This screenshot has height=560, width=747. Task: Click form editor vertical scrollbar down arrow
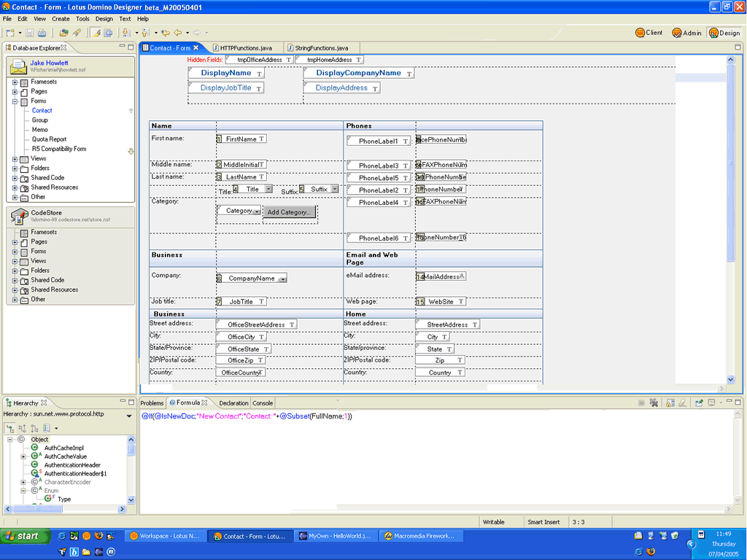click(x=731, y=379)
